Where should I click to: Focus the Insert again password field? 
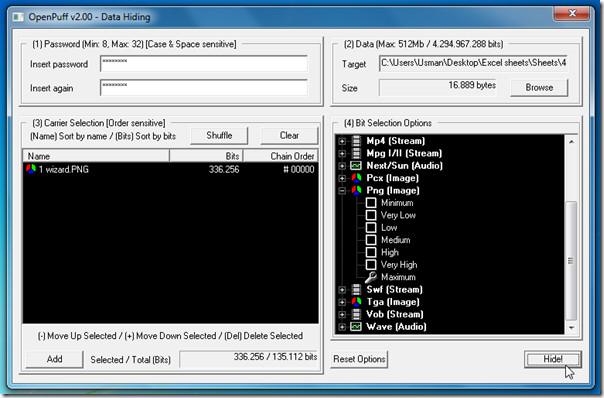click(204, 87)
